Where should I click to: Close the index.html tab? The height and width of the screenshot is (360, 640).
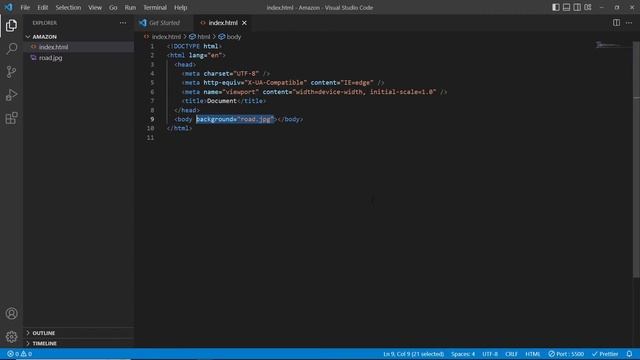(244, 23)
